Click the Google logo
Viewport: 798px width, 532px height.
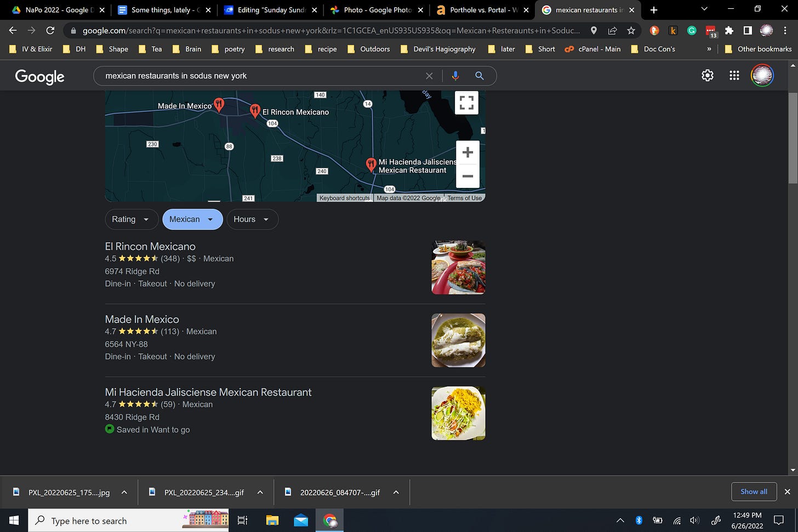[x=39, y=77]
